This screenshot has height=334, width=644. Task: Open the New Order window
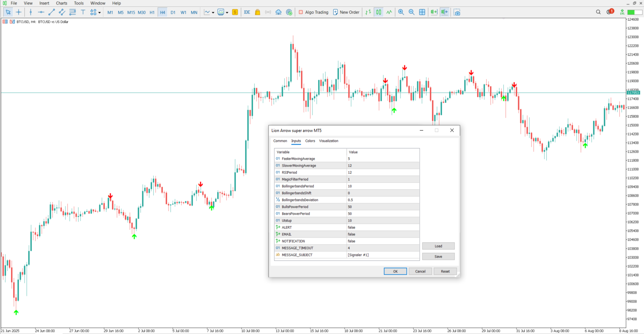[x=346, y=12]
